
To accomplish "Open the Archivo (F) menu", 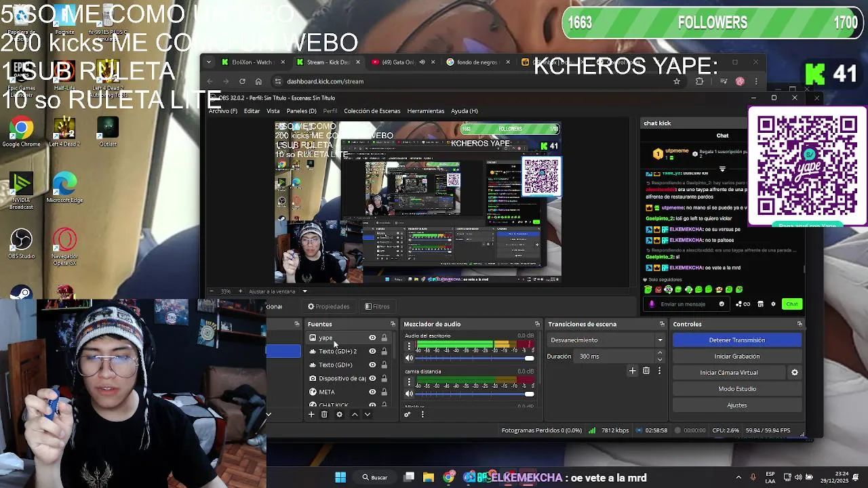I will (x=223, y=111).
